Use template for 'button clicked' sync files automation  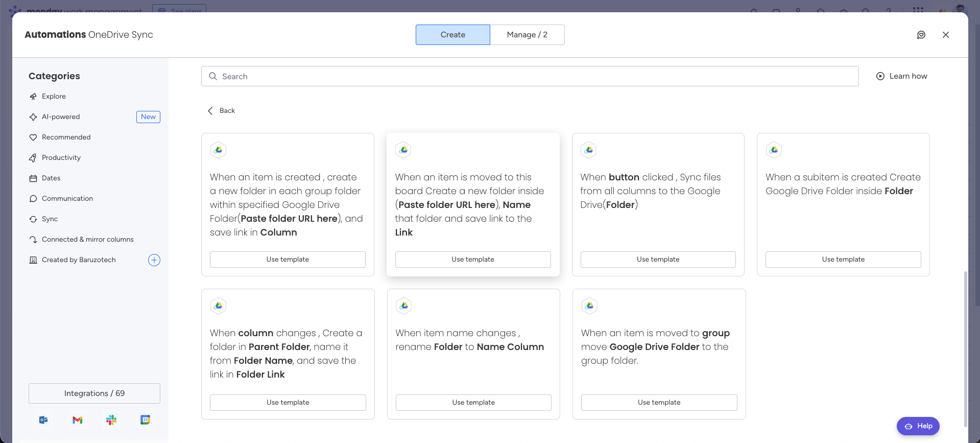pyautogui.click(x=658, y=260)
